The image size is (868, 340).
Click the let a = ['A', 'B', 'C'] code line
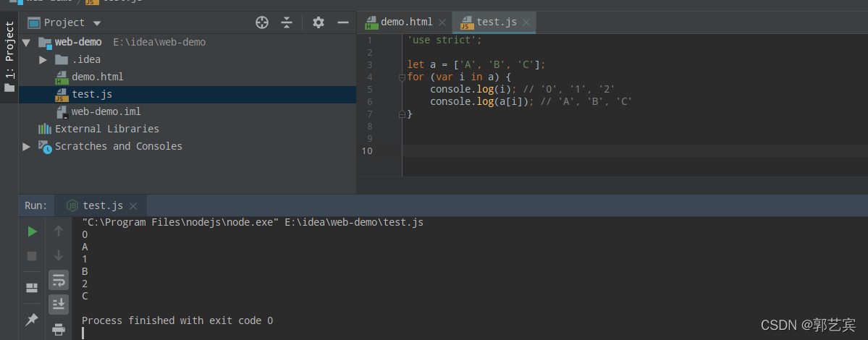point(476,65)
